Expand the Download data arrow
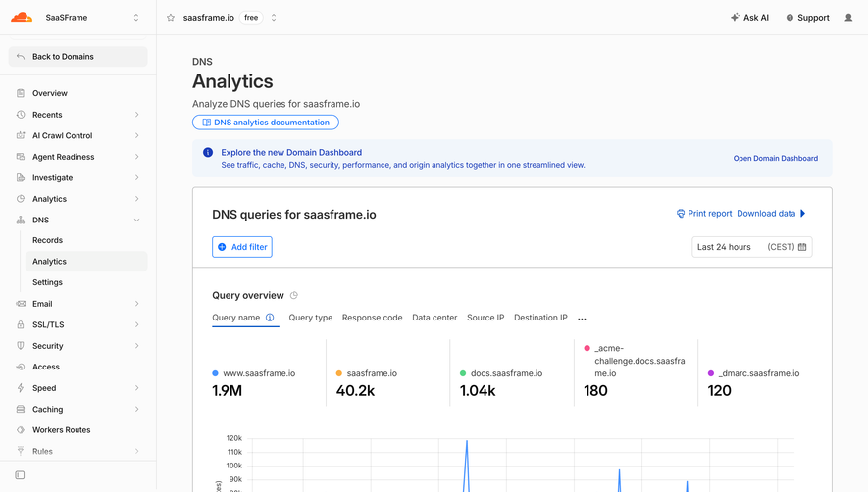The height and width of the screenshot is (492, 868). point(803,214)
